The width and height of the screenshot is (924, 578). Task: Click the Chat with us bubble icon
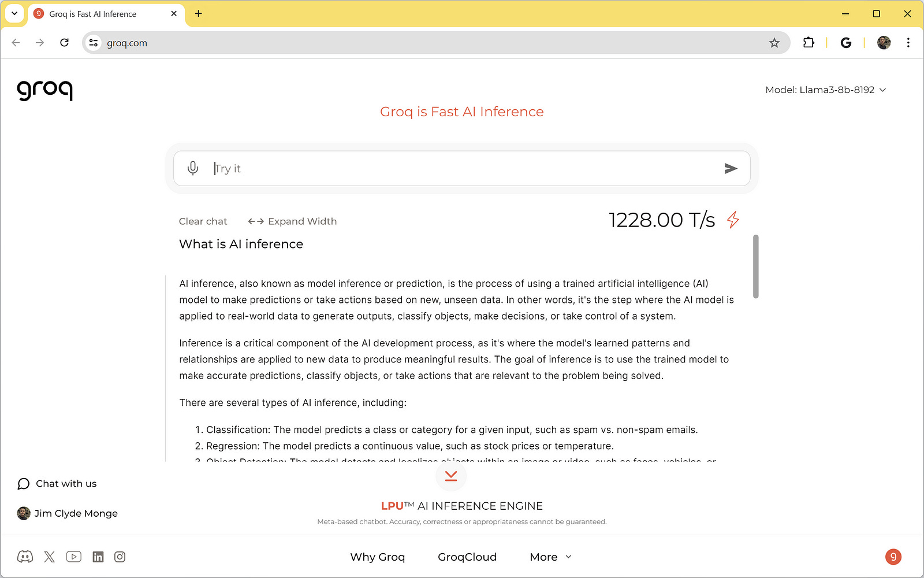click(x=24, y=484)
